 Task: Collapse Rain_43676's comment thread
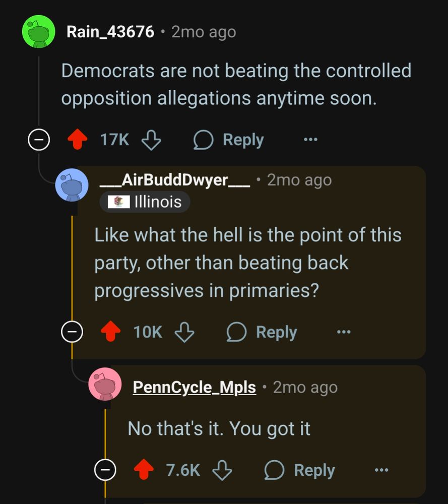(x=39, y=140)
